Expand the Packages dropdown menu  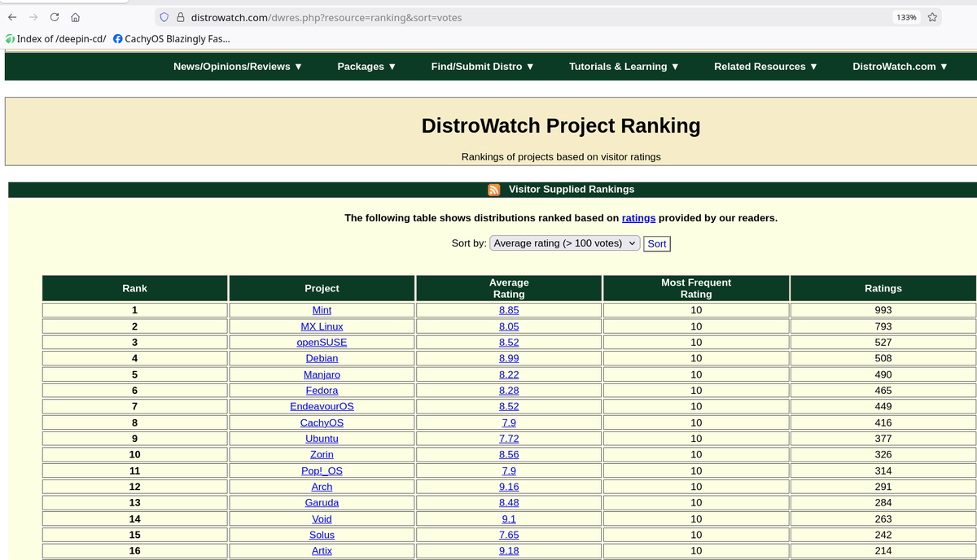(366, 66)
